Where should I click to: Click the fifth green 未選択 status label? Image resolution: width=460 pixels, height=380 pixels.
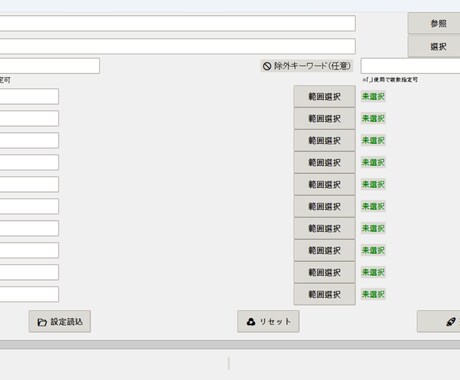click(373, 185)
